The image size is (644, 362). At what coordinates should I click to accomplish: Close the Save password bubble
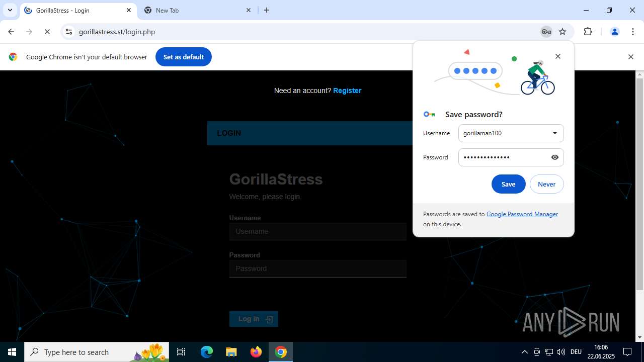[557, 56]
